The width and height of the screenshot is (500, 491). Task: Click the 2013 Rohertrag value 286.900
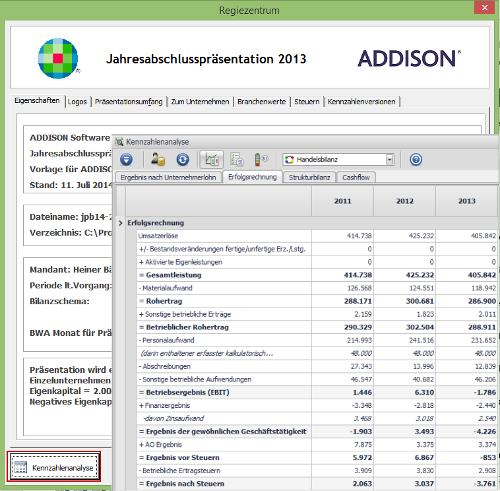pos(482,301)
